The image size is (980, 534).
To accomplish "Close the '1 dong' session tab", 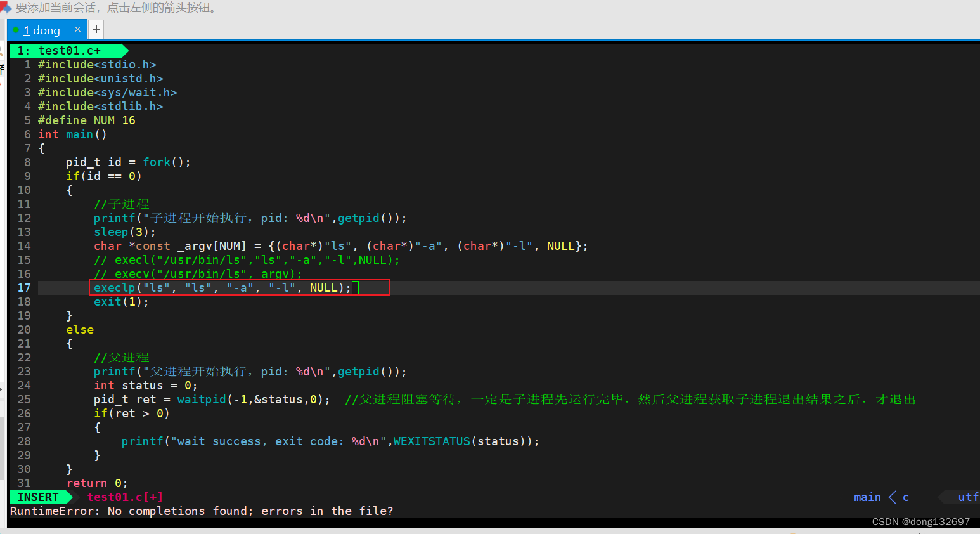I will [77, 29].
